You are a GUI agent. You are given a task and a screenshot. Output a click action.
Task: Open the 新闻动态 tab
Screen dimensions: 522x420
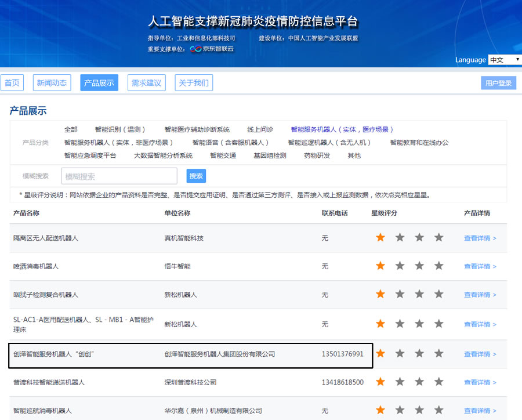point(52,83)
